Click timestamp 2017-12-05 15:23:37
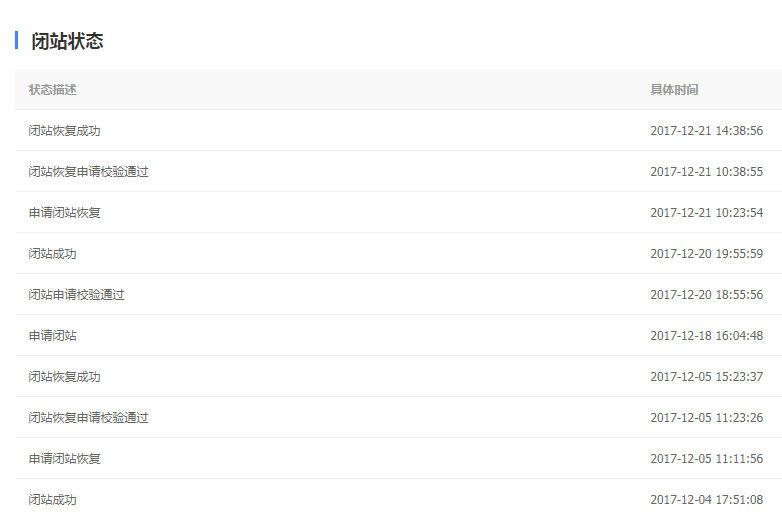The height and width of the screenshot is (517, 782). (x=706, y=376)
